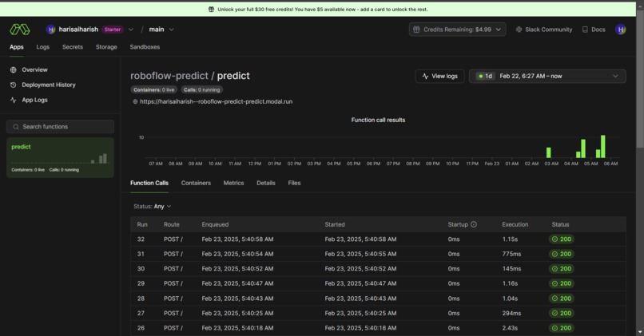Open run 30 row
Viewport: 644px width, 336px height.
click(x=378, y=269)
